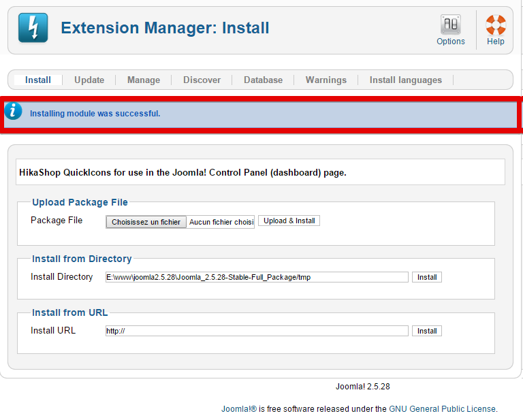Open the Help lifebuoy icon

click(496, 25)
